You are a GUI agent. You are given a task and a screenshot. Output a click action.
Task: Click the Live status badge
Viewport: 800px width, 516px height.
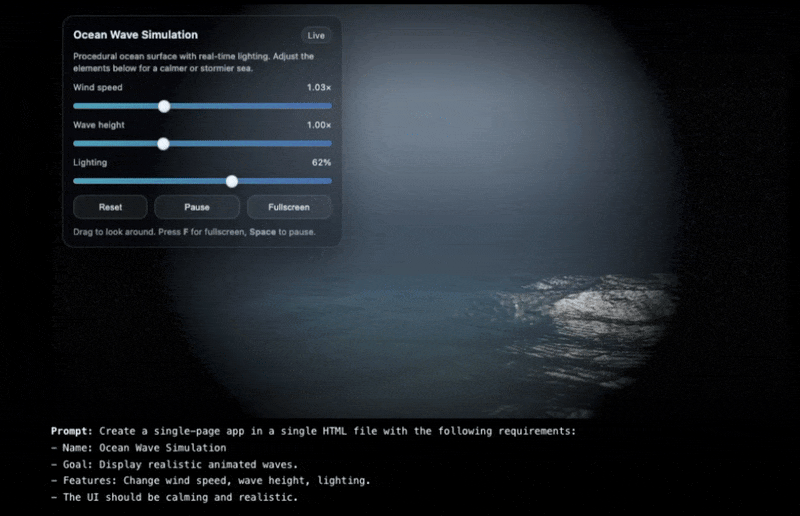click(x=316, y=35)
